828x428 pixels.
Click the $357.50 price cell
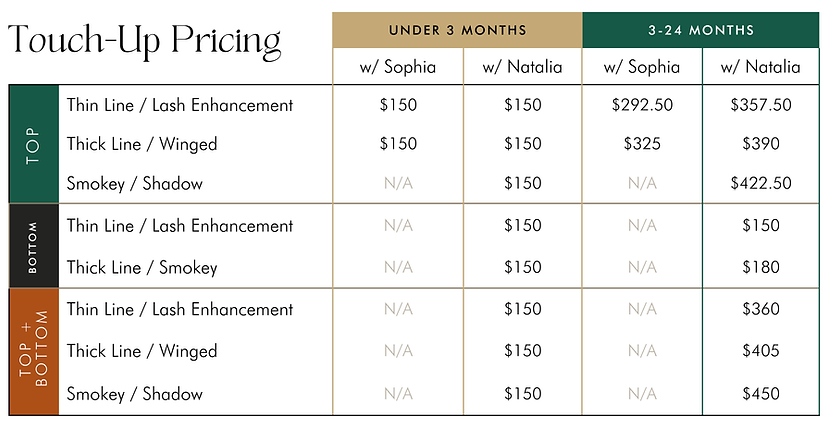(x=761, y=104)
